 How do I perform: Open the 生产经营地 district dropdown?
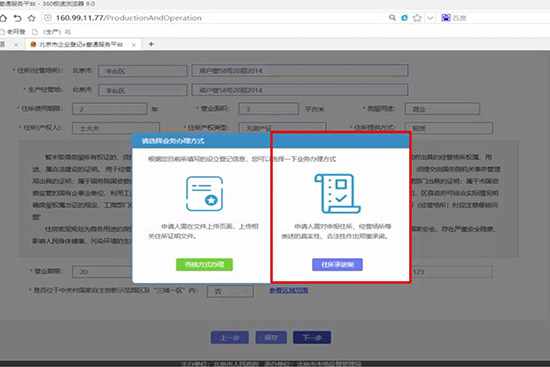click(143, 90)
